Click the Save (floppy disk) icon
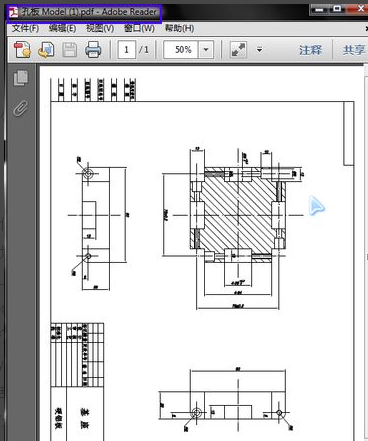This screenshot has width=368, height=441. [70, 50]
